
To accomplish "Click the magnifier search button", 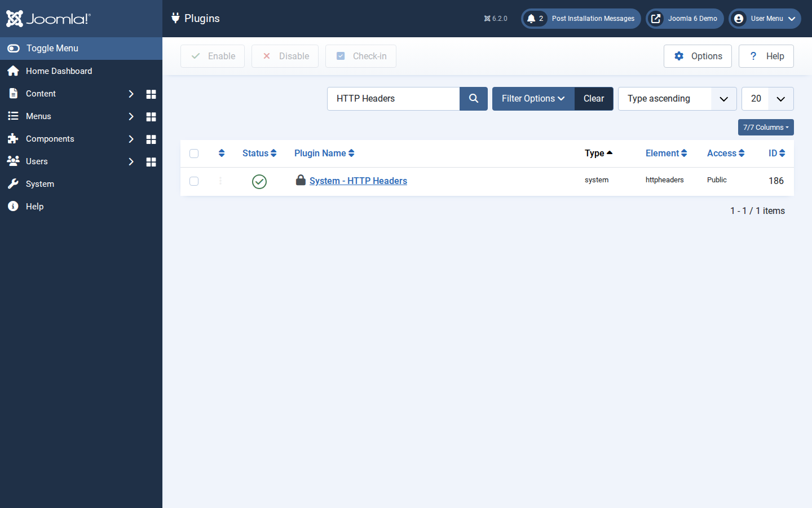I will coord(474,99).
